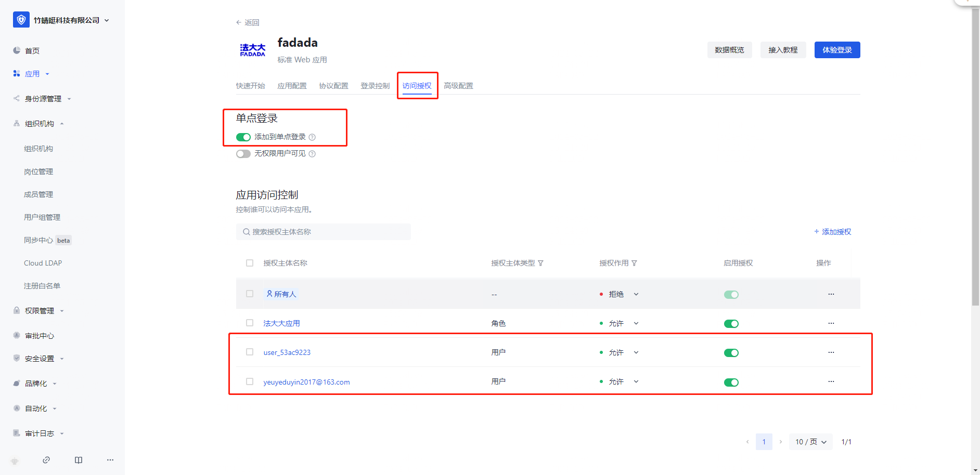Open 拒绝 dropdown in 所有人 row
The height and width of the screenshot is (475, 980).
tap(624, 294)
